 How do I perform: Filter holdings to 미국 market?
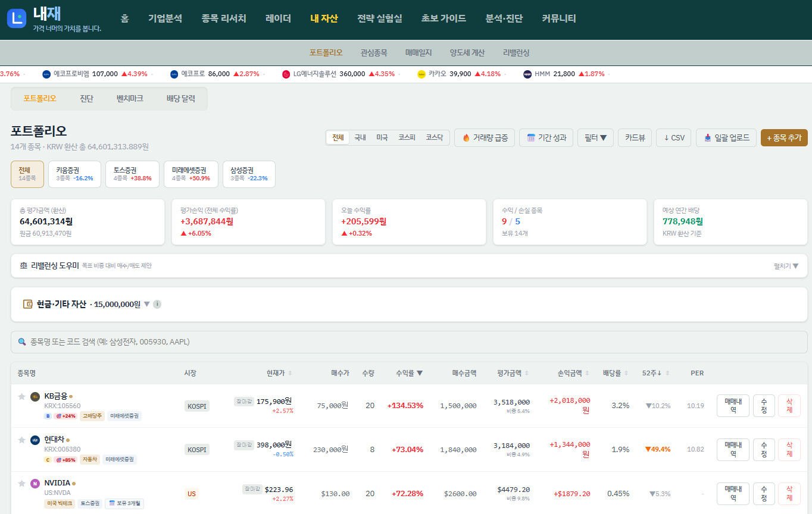coord(382,137)
